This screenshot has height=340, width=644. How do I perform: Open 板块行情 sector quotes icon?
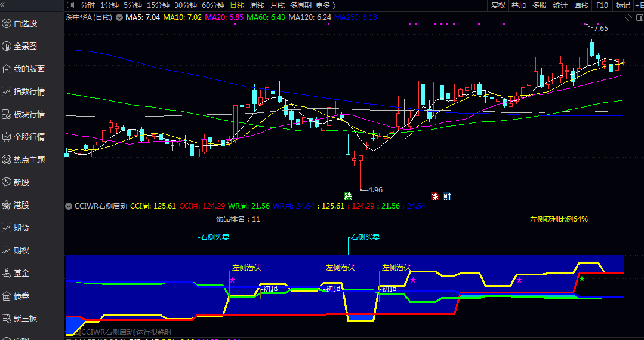click(7, 114)
